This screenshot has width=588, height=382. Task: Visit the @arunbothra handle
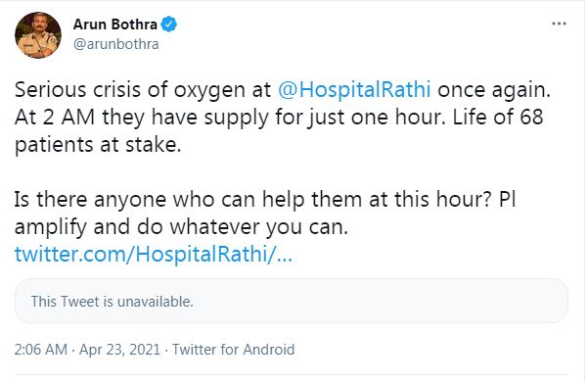point(115,44)
